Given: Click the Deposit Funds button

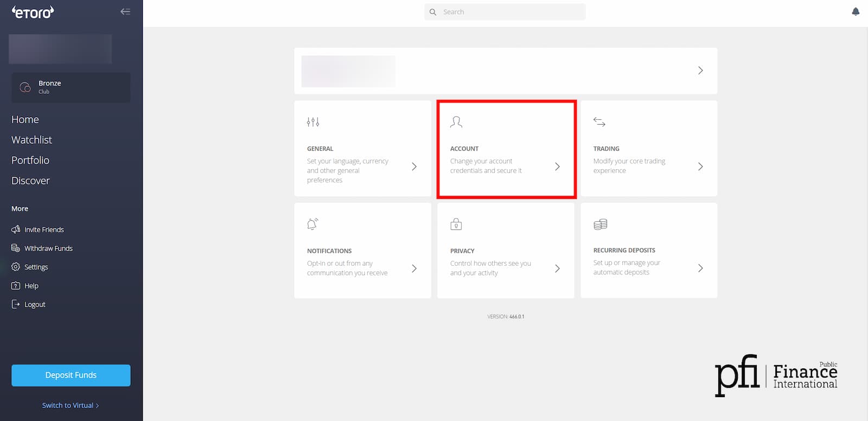Looking at the screenshot, I should pyautogui.click(x=71, y=375).
